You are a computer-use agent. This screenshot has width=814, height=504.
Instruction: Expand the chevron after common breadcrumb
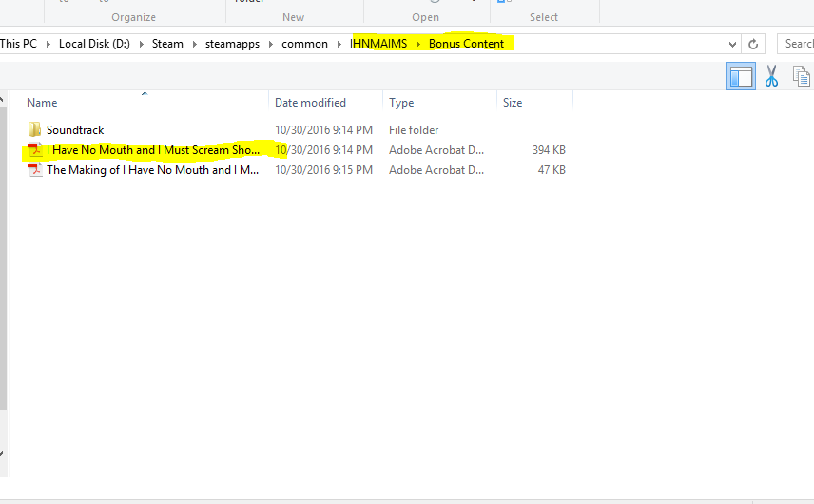click(x=339, y=44)
